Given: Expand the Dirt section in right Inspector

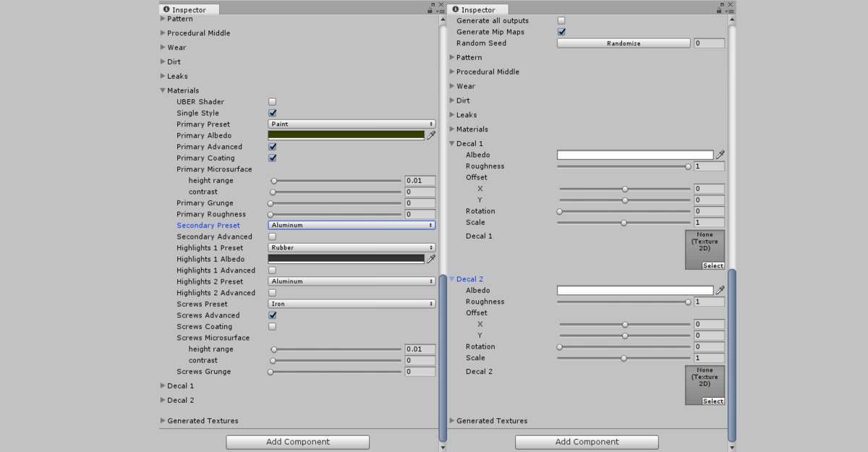Looking at the screenshot, I should click(x=452, y=101).
